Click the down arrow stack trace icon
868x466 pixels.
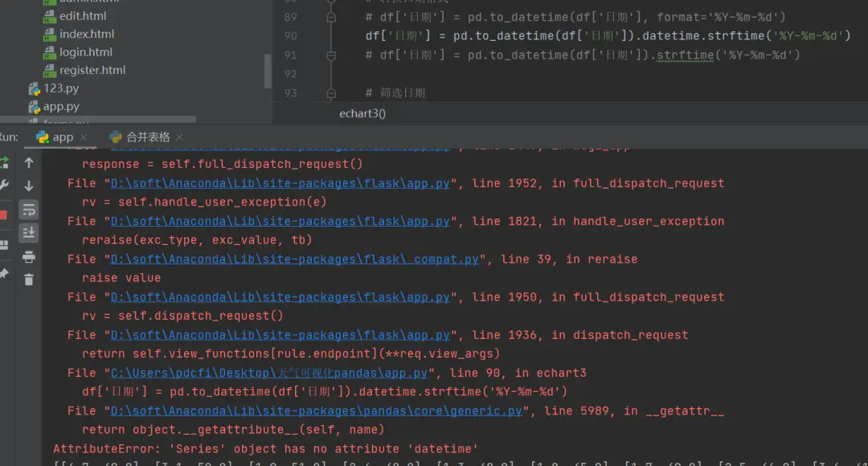click(x=29, y=186)
